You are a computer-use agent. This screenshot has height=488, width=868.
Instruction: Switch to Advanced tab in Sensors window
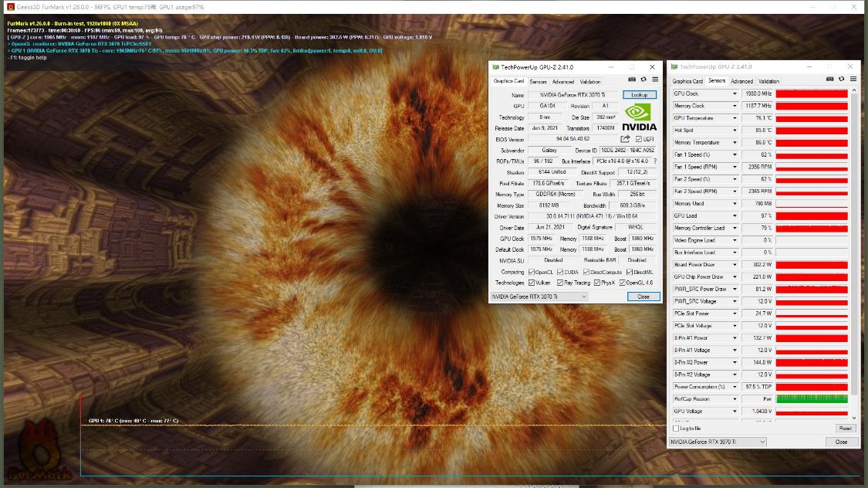(x=741, y=81)
